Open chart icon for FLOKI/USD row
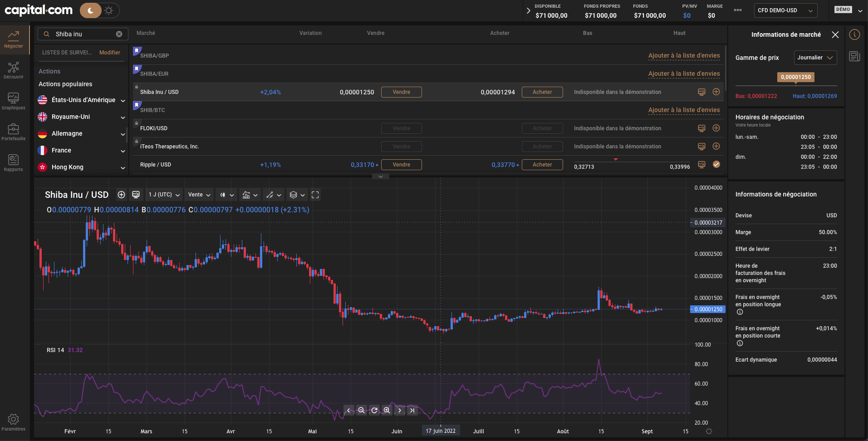Viewport: 868px width, 441px height. 701,128
